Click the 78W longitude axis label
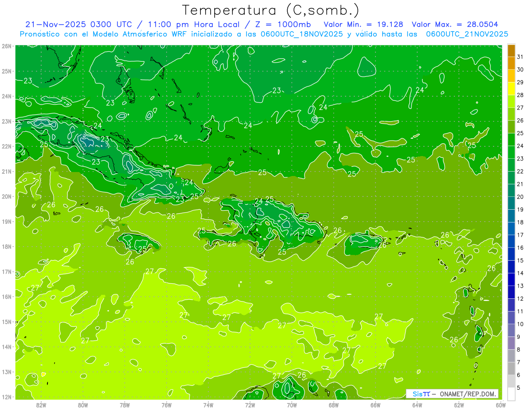The width and height of the screenshot is (532, 411). click(125, 404)
